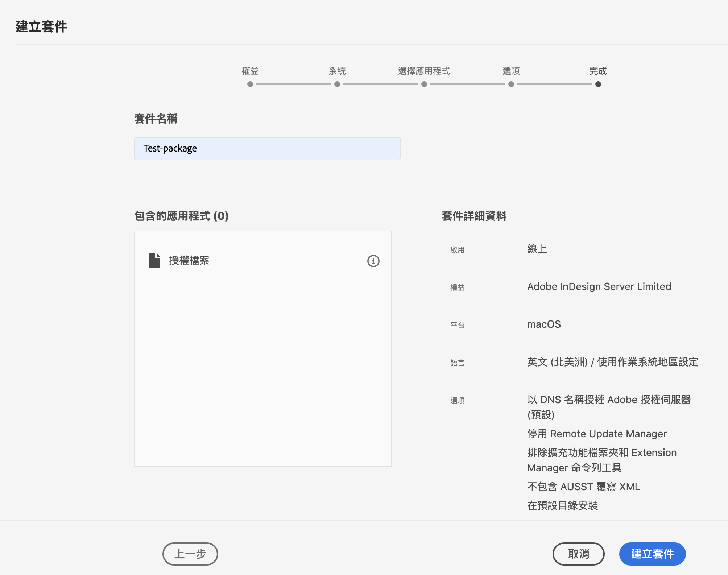Click the 權益 step label
This screenshot has width=728, height=575.
[250, 71]
